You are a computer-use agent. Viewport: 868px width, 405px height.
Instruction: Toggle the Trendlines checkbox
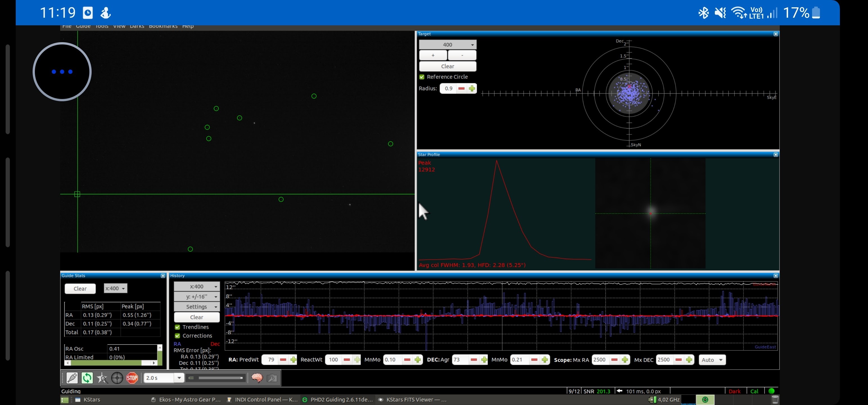(177, 327)
